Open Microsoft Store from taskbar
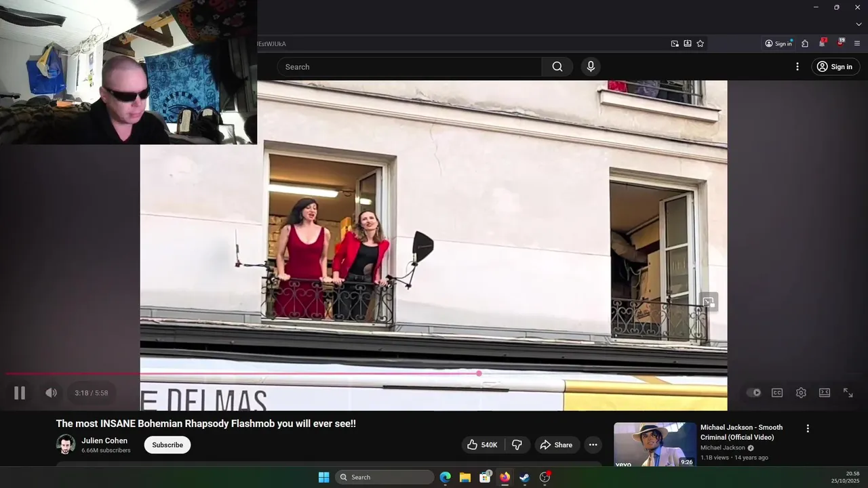The width and height of the screenshot is (868, 488). [x=485, y=477]
